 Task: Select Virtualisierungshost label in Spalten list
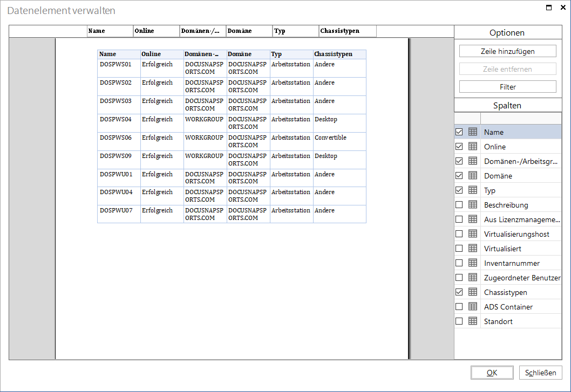point(516,234)
